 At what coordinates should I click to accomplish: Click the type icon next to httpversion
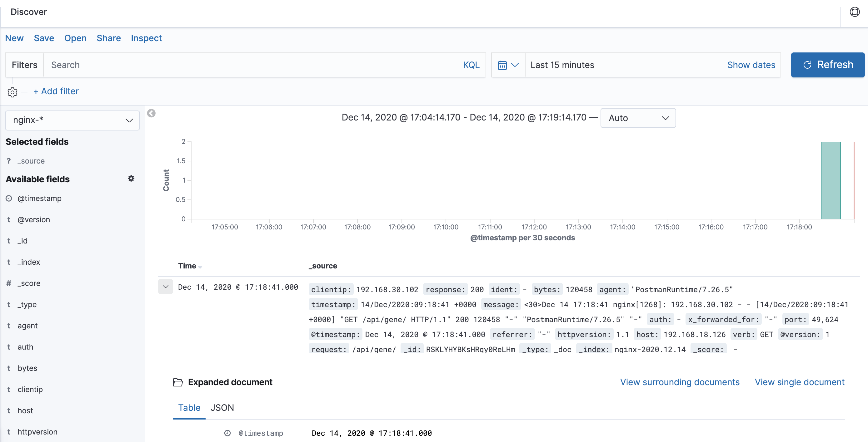coord(9,432)
